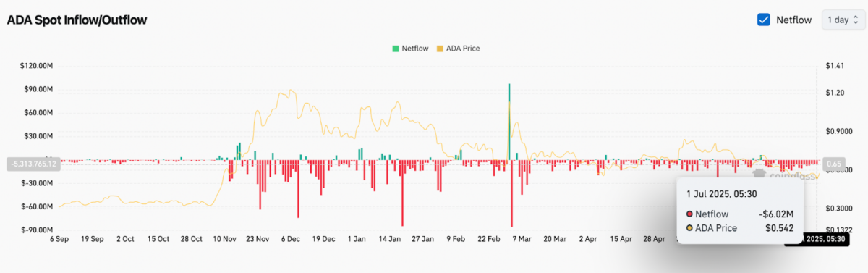868x273 pixels.
Task: Uncheck the Netflow checkbox
Action: (763, 20)
